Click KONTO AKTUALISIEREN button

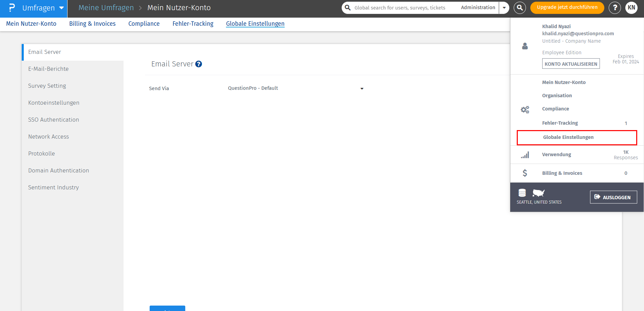571,64
